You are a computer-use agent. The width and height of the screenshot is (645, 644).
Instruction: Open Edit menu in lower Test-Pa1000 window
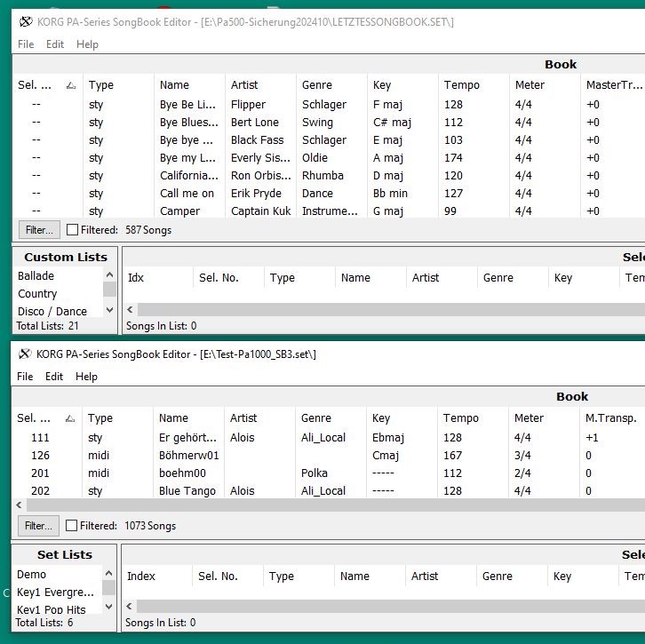click(x=54, y=377)
